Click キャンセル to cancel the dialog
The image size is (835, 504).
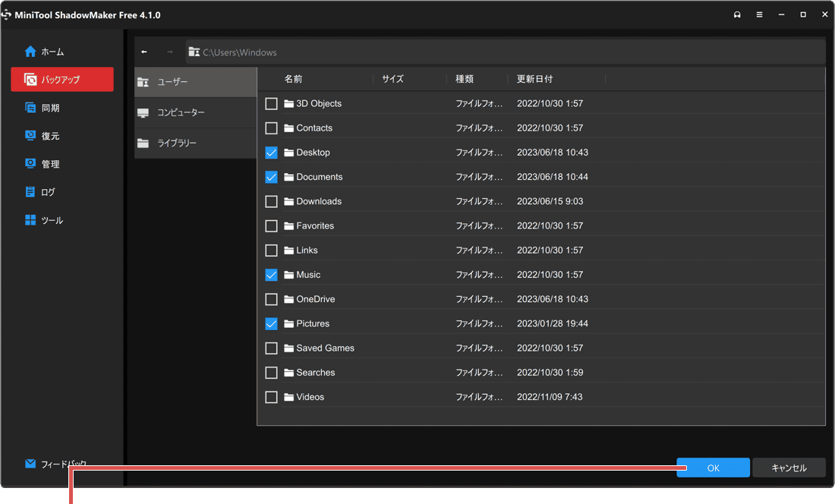pyautogui.click(x=789, y=468)
